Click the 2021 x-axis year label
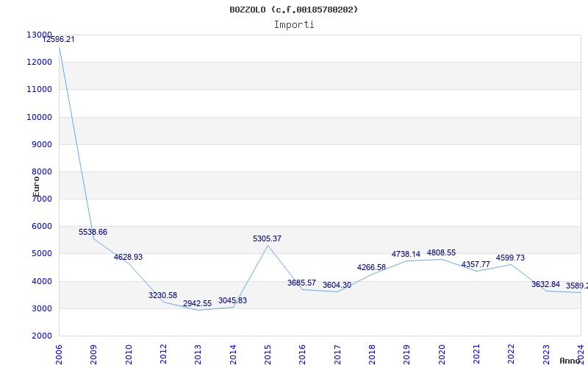 pos(476,355)
